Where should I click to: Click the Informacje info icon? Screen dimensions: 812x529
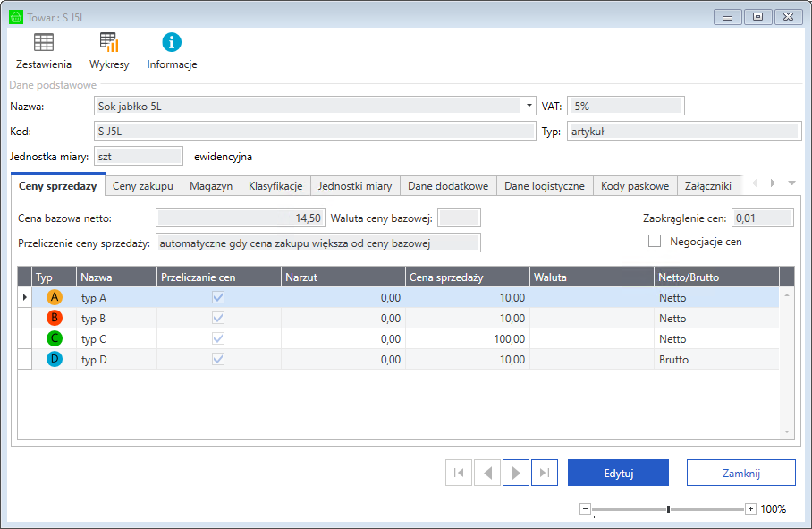tap(172, 42)
